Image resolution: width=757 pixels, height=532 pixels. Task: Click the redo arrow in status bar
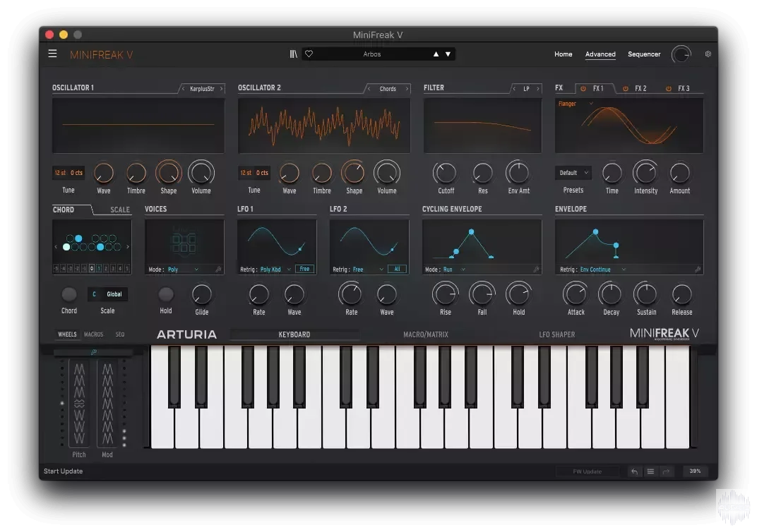point(666,471)
